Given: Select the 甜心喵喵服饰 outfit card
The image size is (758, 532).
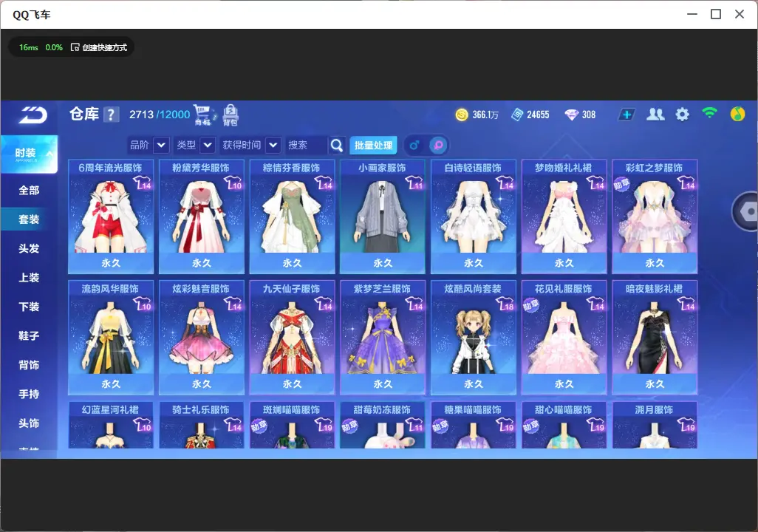Looking at the screenshot, I should (564, 425).
